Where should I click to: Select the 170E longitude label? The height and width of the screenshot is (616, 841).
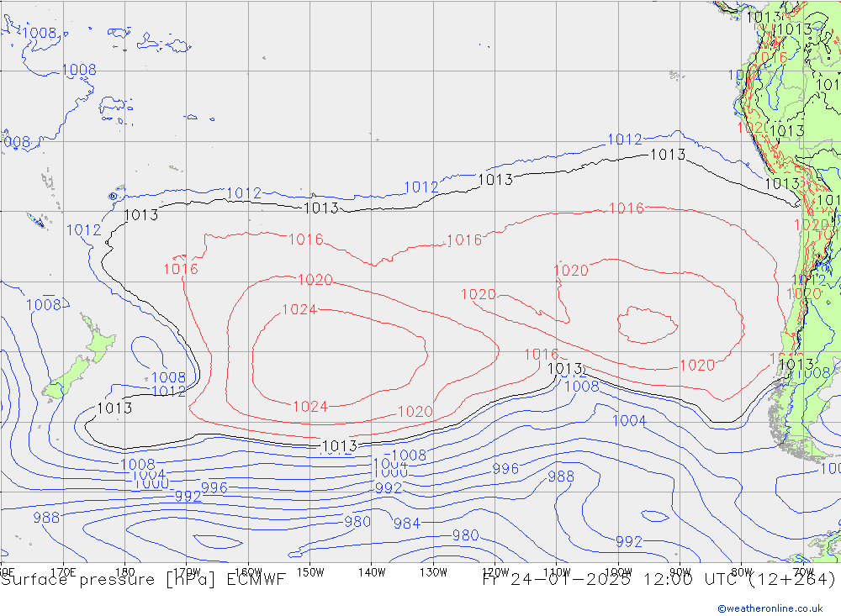pyautogui.click(x=63, y=572)
